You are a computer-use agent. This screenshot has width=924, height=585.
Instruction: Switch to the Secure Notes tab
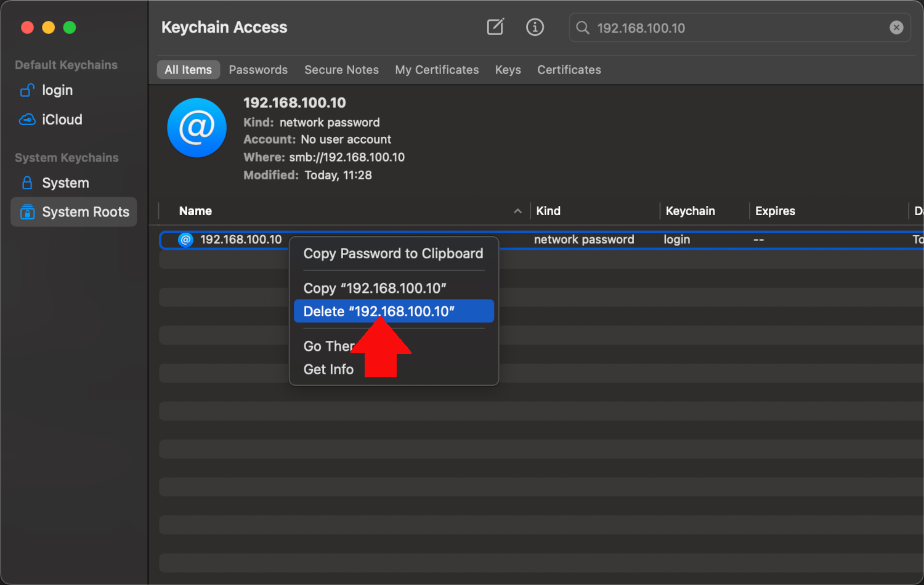[341, 70]
